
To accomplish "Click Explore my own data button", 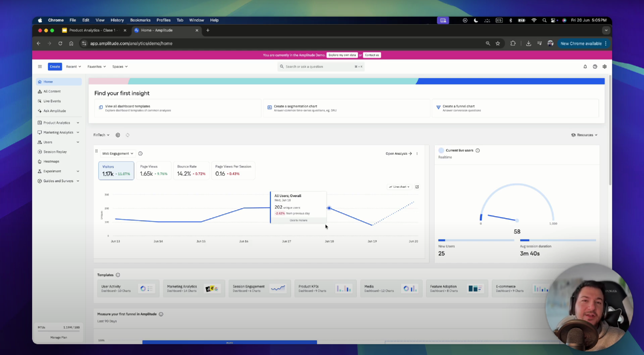I will pyautogui.click(x=342, y=55).
